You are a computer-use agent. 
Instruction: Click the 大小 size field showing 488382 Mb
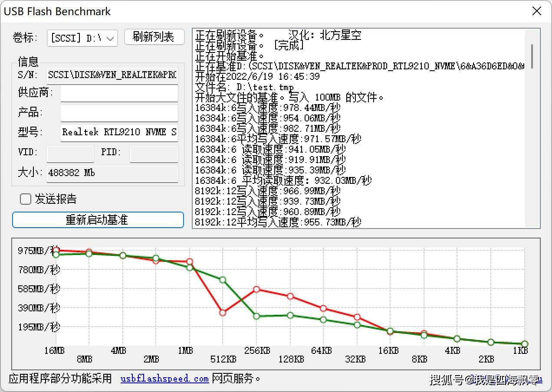coord(112,173)
